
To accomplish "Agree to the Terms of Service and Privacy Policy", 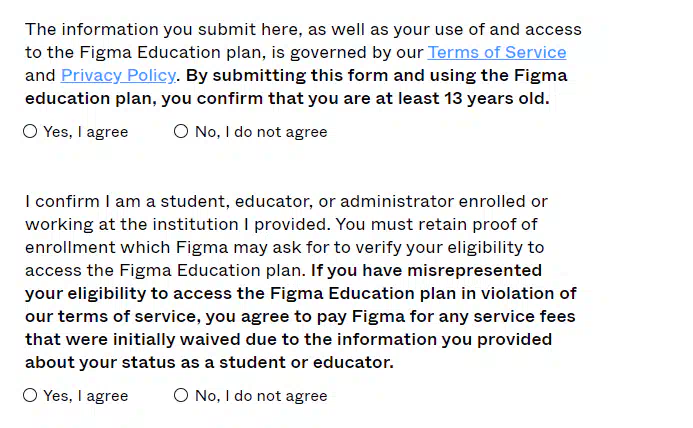I will [x=30, y=131].
